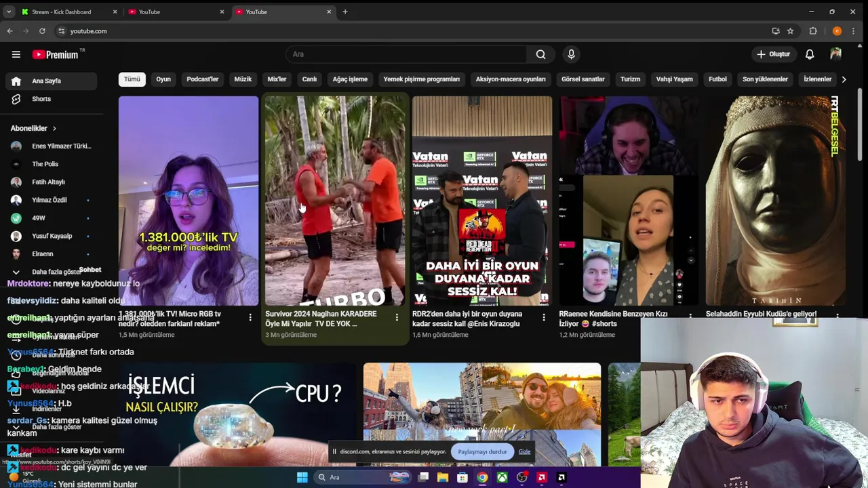Open options for Survivor 2024 video
The image size is (868, 488).
397,317
